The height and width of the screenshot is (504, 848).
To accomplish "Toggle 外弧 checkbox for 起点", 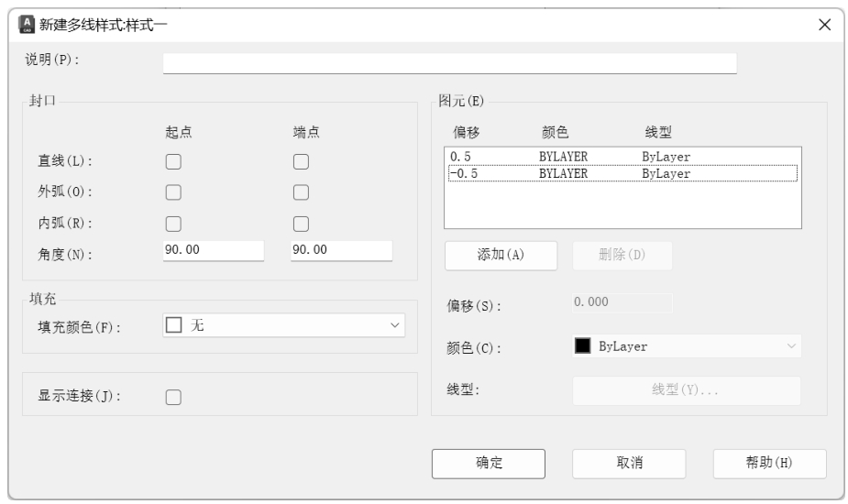I will 172,193.
